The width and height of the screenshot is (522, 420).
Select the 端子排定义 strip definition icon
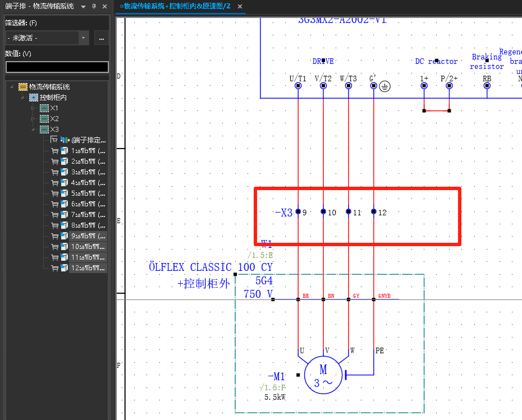65,140
